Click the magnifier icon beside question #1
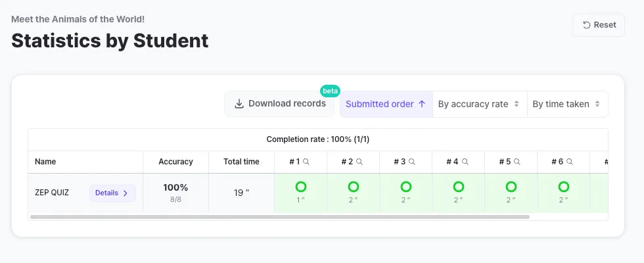The width and height of the screenshot is (644, 263). point(306,162)
